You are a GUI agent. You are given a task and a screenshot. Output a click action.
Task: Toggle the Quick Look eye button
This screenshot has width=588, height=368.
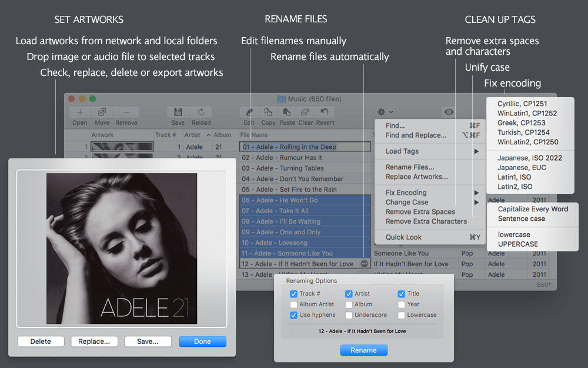450,112
